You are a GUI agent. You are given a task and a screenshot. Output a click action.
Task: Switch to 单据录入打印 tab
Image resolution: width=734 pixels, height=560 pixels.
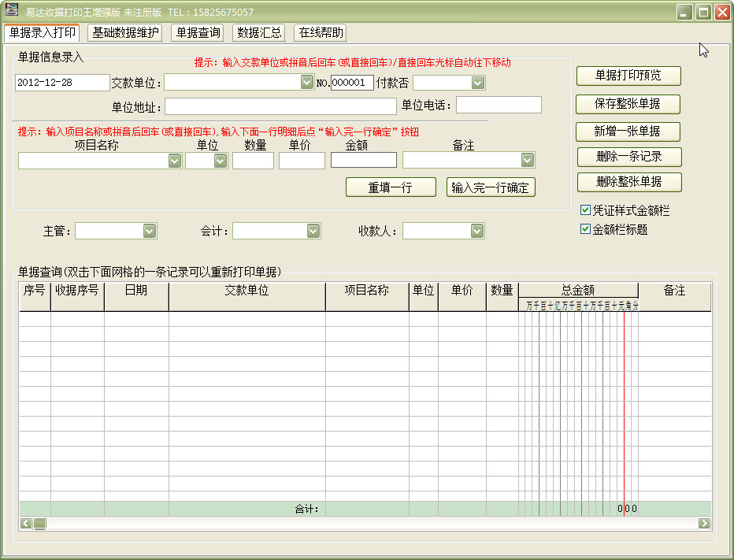tap(42, 33)
